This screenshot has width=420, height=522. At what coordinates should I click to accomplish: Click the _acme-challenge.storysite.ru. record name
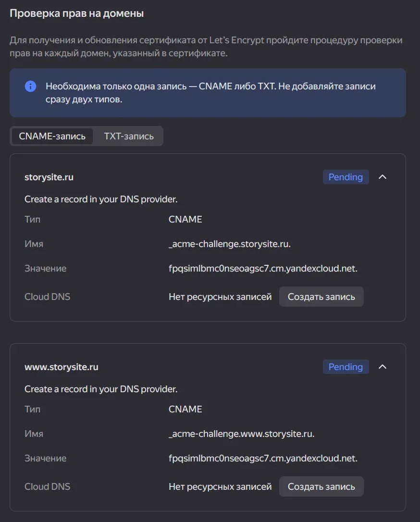point(230,244)
